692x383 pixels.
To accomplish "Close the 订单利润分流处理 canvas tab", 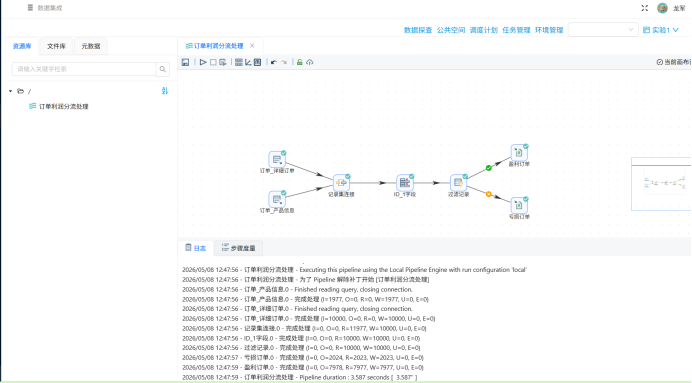I will 252,45.
